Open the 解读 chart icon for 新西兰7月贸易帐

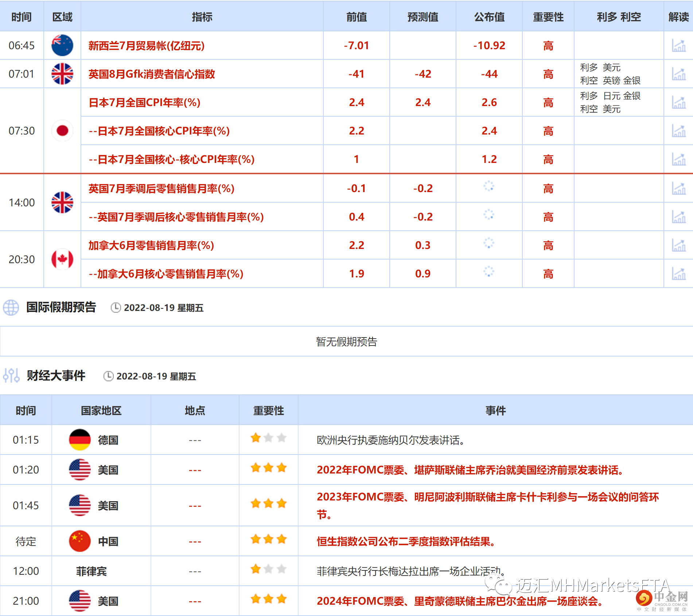click(x=679, y=46)
